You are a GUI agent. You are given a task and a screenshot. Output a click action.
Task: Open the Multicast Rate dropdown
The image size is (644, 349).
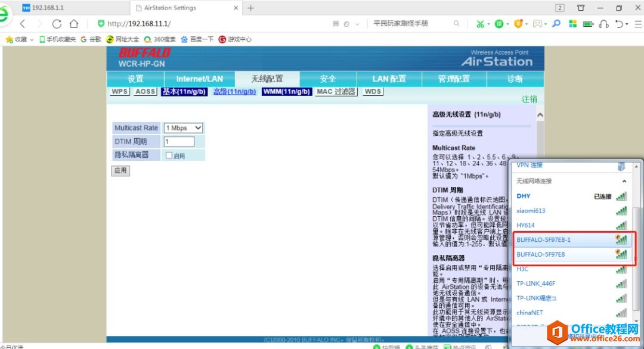[183, 128]
